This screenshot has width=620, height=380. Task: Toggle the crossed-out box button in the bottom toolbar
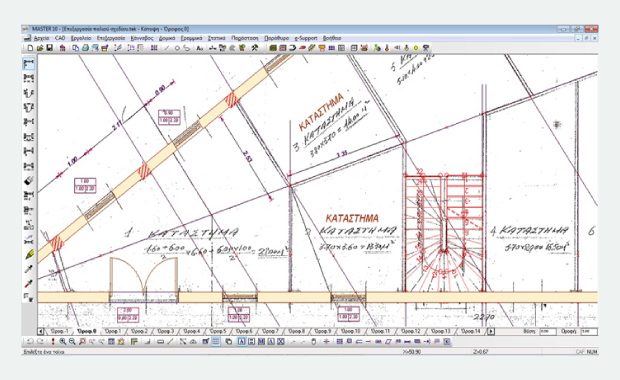pos(280,342)
